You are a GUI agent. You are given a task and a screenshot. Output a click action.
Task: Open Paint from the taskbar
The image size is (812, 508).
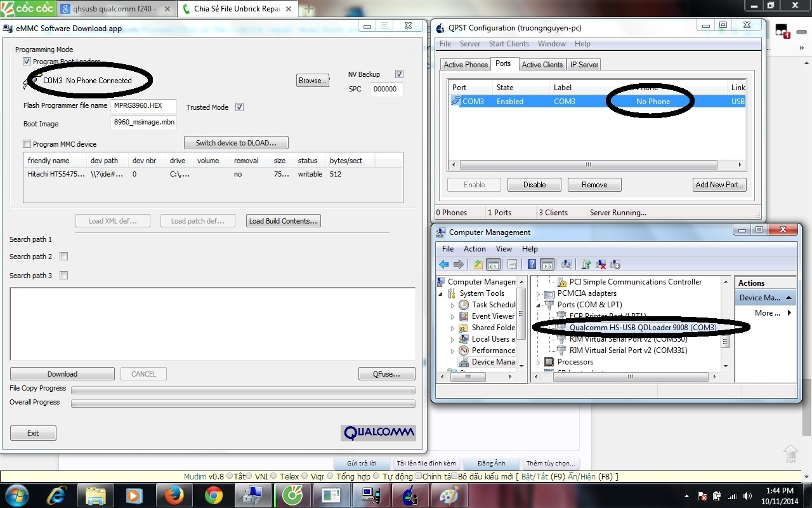[x=449, y=495]
